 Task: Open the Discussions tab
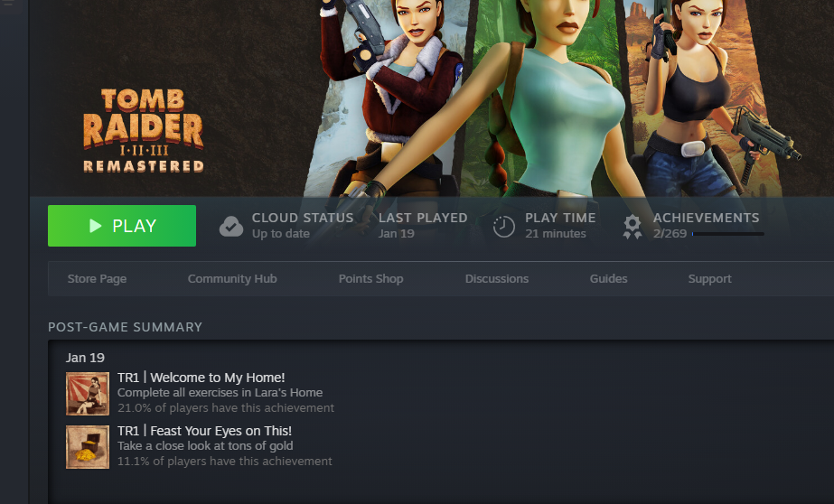coord(497,278)
